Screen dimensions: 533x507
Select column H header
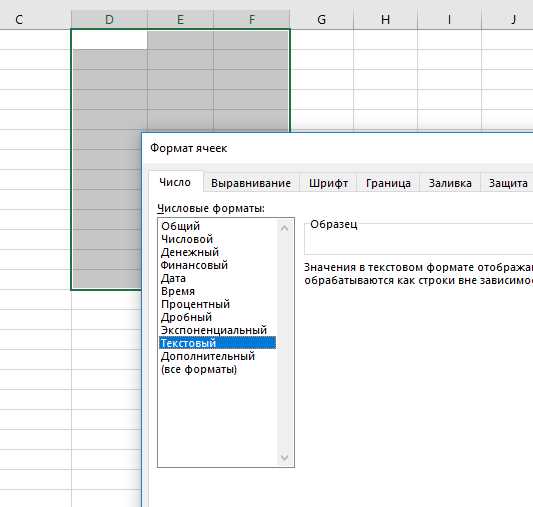coord(385,19)
